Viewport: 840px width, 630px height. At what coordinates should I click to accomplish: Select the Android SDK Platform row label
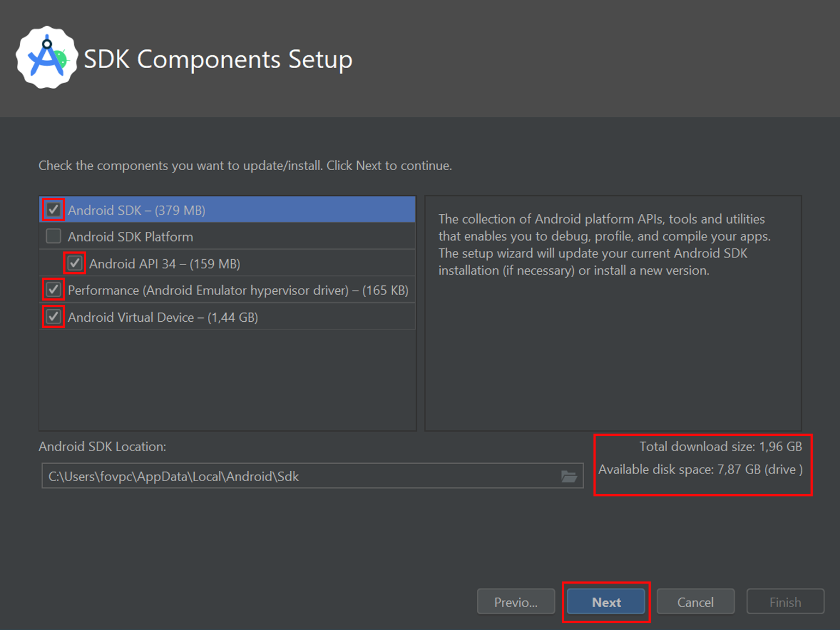tap(130, 237)
